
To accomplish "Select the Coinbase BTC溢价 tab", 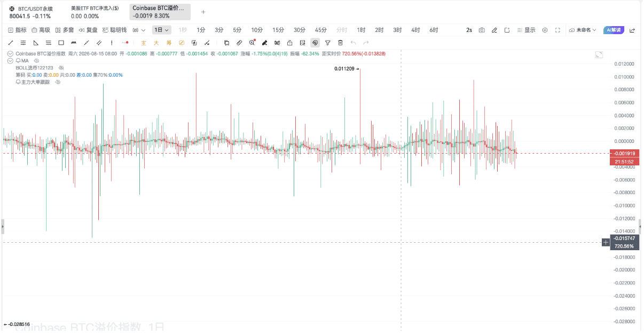I will tap(160, 12).
